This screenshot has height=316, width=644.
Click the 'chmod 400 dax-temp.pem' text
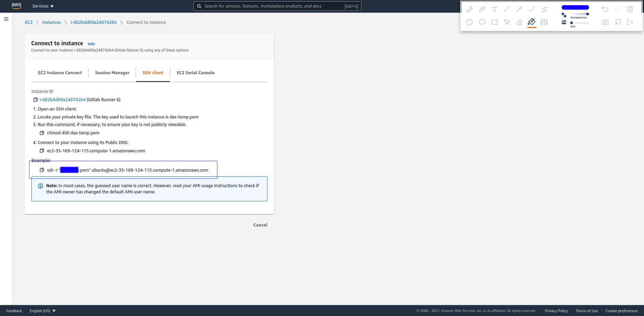pos(73,133)
